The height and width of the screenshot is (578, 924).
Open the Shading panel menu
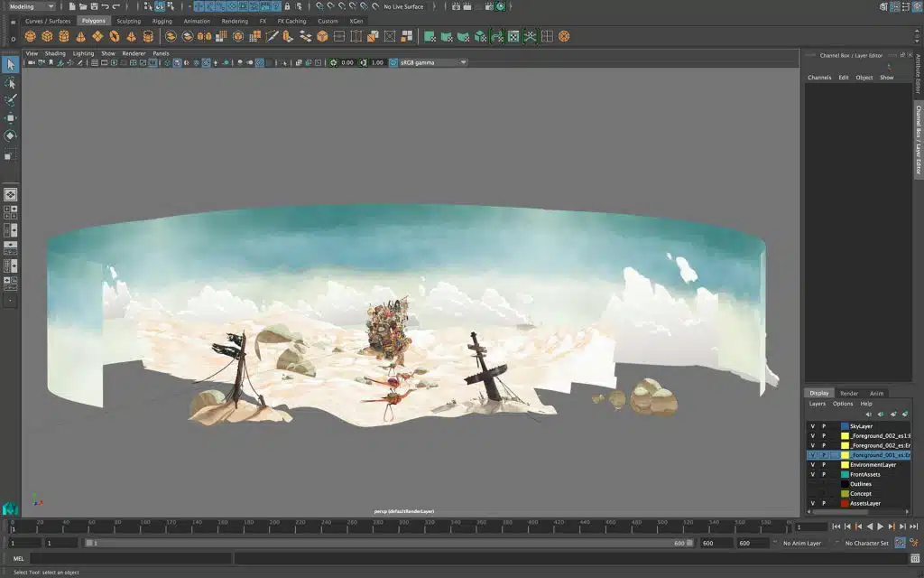click(55, 53)
